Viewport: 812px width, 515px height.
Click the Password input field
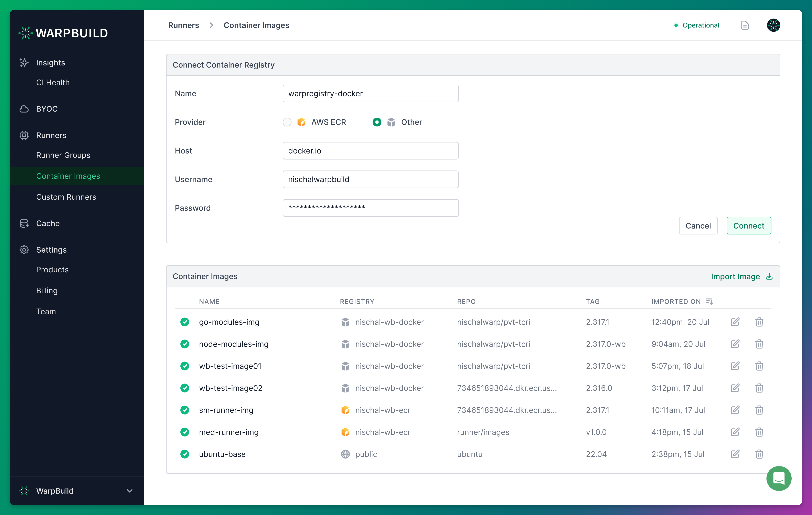[370, 208]
